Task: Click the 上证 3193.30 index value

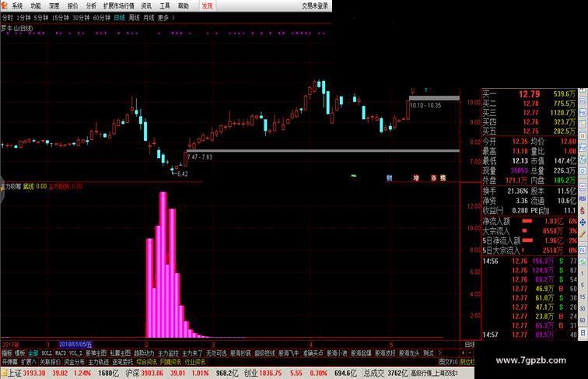Action: pyautogui.click(x=34, y=374)
